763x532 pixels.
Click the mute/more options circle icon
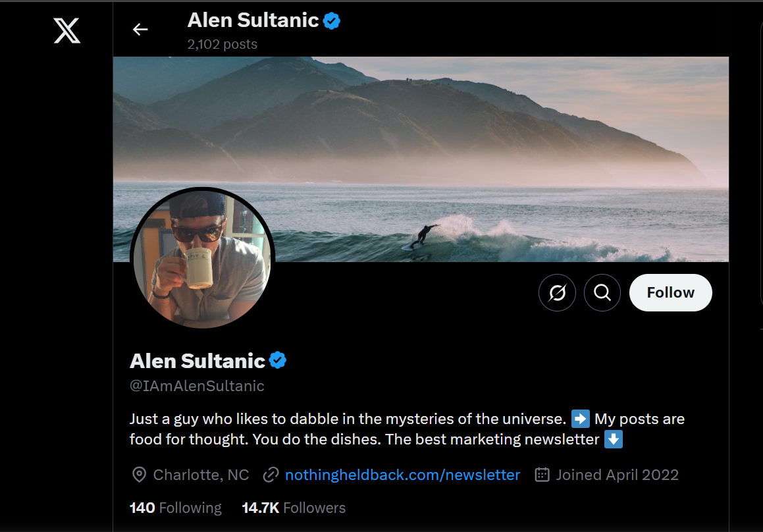pyautogui.click(x=557, y=292)
